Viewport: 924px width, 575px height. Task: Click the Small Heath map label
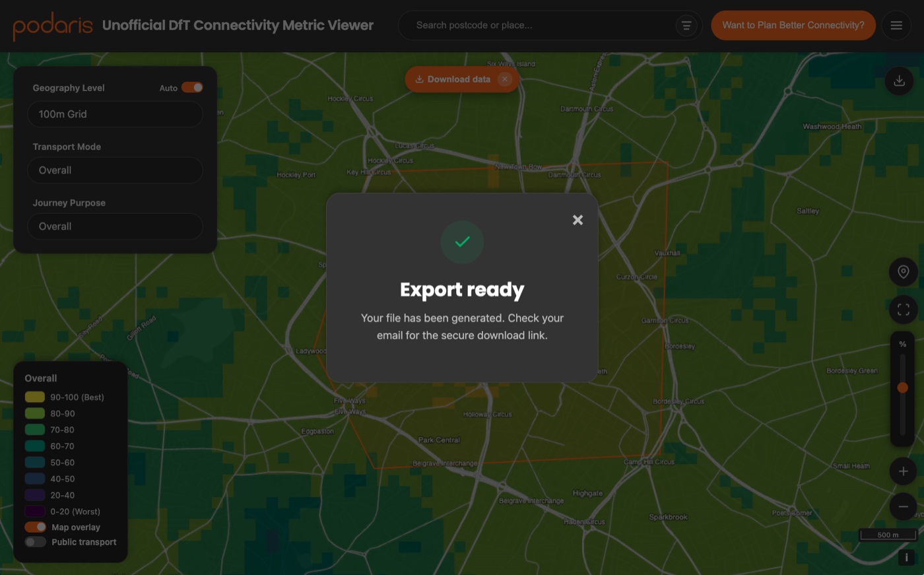pos(851,465)
